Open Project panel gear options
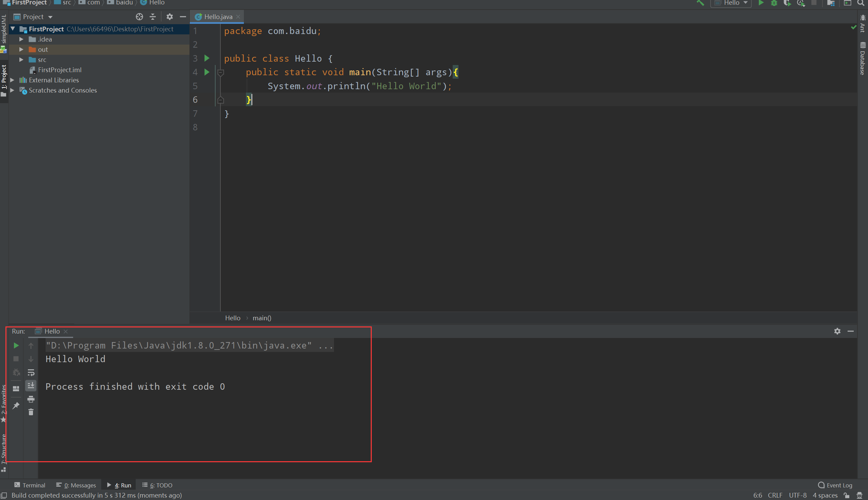Image resolution: width=868 pixels, height=500 pixels. point(169,16)
